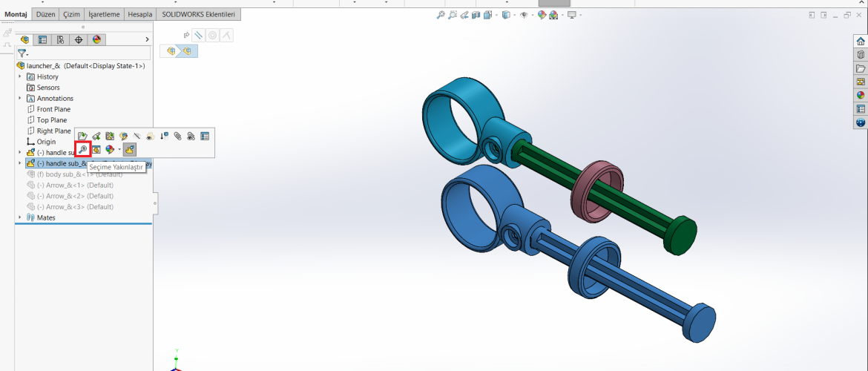Switch to the Çizim tab
Image resolution: width=868 pixels, height=371 pixels.
coord(71,14)
